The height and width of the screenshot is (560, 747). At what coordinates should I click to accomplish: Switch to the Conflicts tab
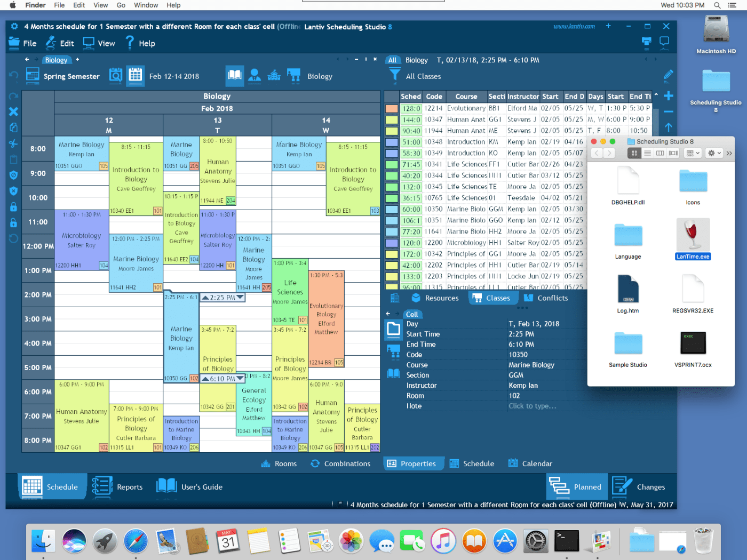tap(545, 298)
